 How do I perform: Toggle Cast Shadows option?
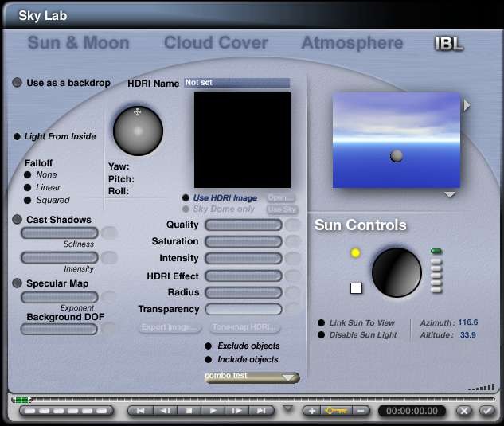click(x=18, y=220)
